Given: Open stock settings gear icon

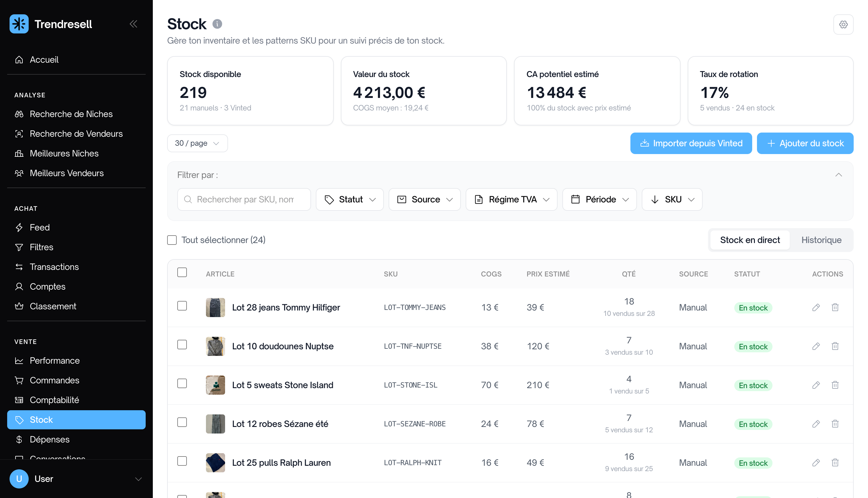Looking at the screenshot, I should pos(843,24).
